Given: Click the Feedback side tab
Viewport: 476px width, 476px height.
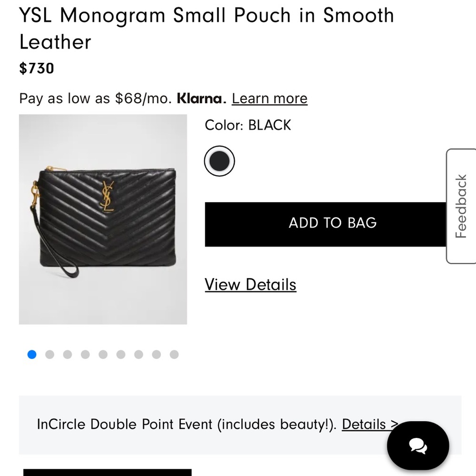Looking at the screenshot, I should tap(460, 205).
